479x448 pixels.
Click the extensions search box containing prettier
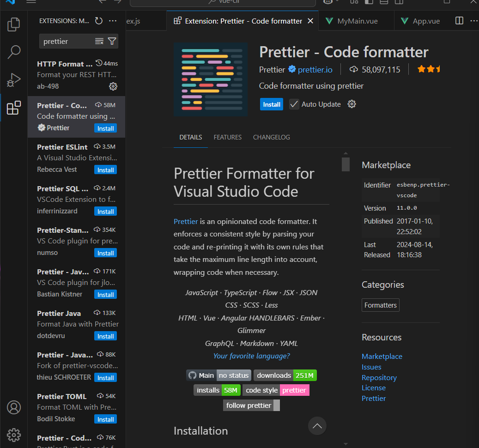tap(67, 42)
